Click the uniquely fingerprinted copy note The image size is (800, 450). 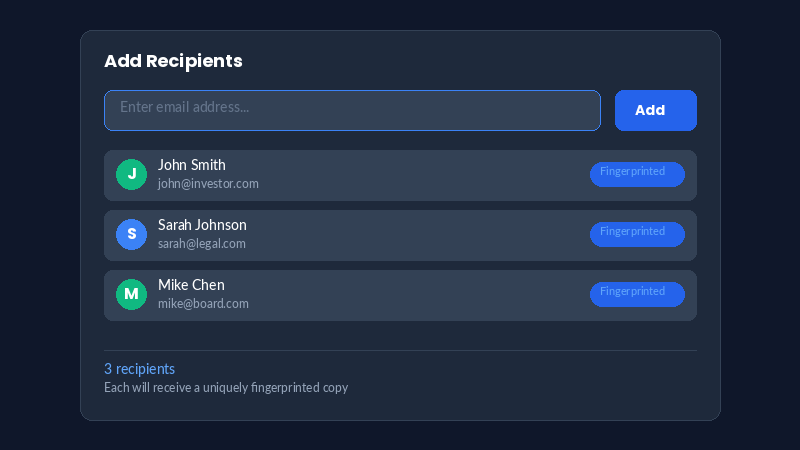226,388
